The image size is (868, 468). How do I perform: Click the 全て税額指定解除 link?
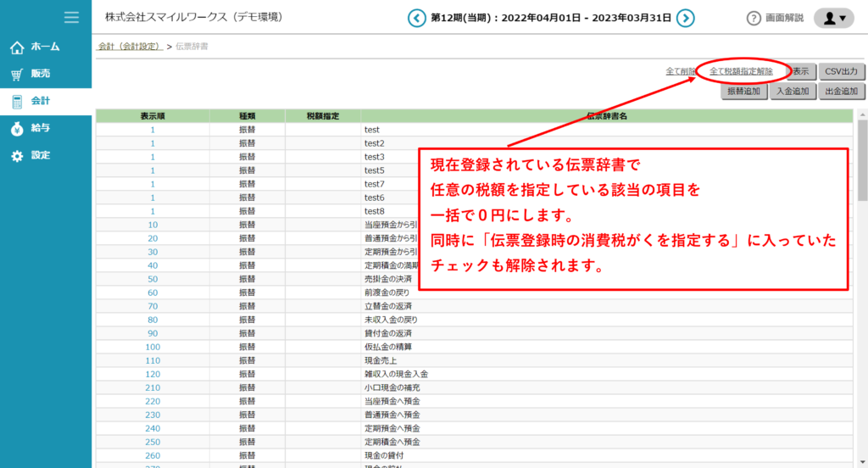741,71
